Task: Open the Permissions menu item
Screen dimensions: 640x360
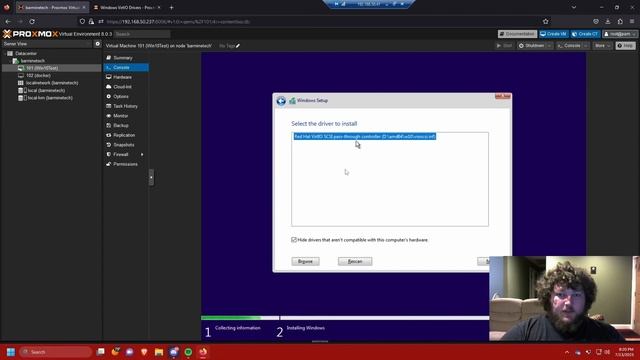Action: (126, 164)
